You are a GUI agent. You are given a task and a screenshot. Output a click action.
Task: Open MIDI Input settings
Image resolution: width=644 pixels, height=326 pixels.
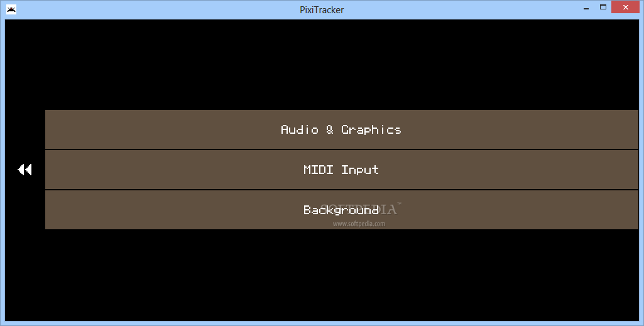(341, 170)
